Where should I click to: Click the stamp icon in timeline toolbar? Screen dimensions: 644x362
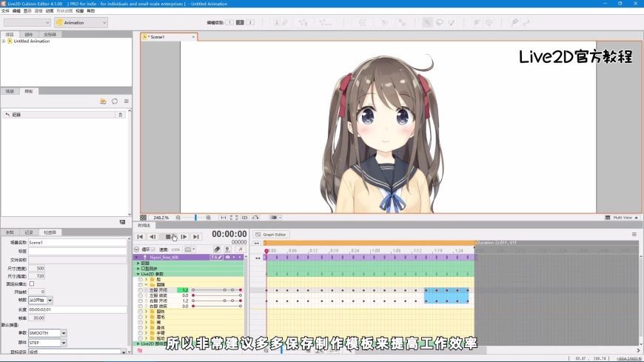(x=227, y=249)
